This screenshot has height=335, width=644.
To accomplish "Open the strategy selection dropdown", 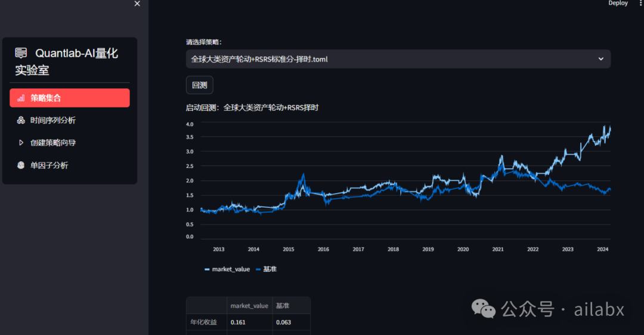I will tap(398, 59).
